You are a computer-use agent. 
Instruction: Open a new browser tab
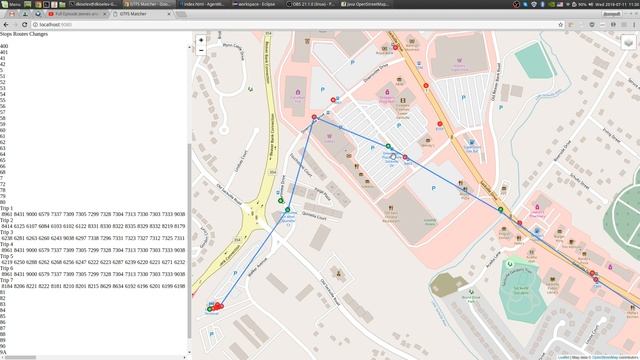click(x=181, y=14)
